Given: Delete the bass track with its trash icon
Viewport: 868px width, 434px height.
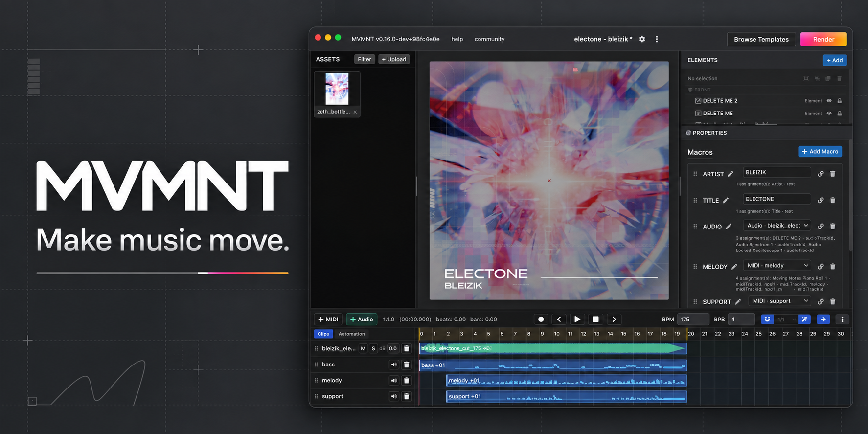Looking at the screenshot, I should coord(406,365).
